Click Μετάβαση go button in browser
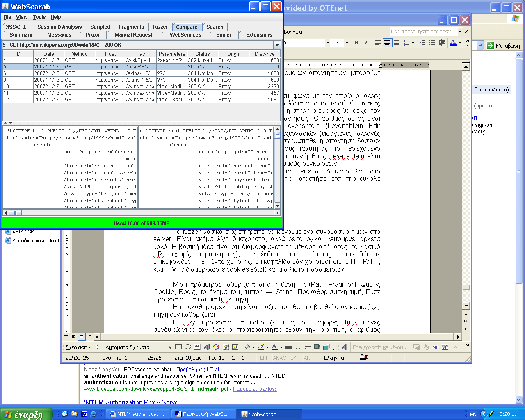 click(504, 46)
